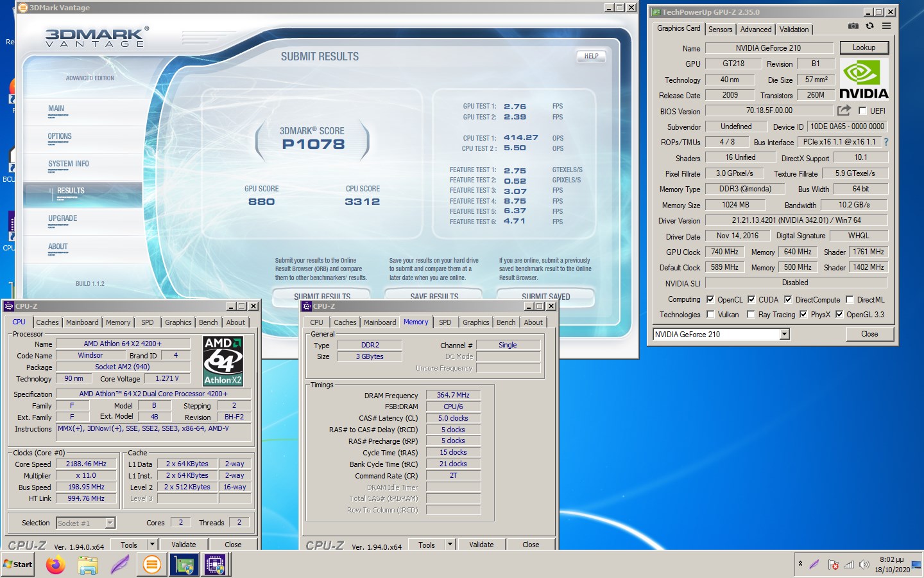Open Validation tab in GPU-Z
The height and width of the screenshot is (578, 924).
794,30
